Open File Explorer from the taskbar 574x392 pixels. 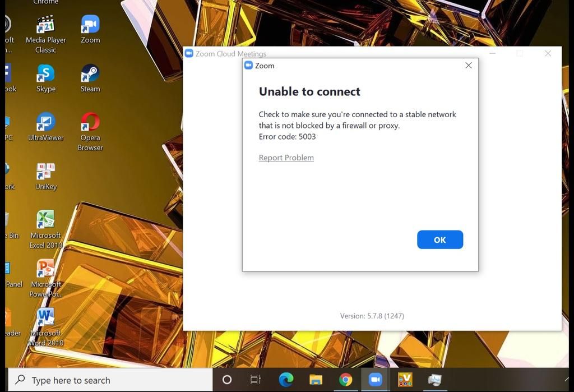pyautogui.click(x=316, y=380)
